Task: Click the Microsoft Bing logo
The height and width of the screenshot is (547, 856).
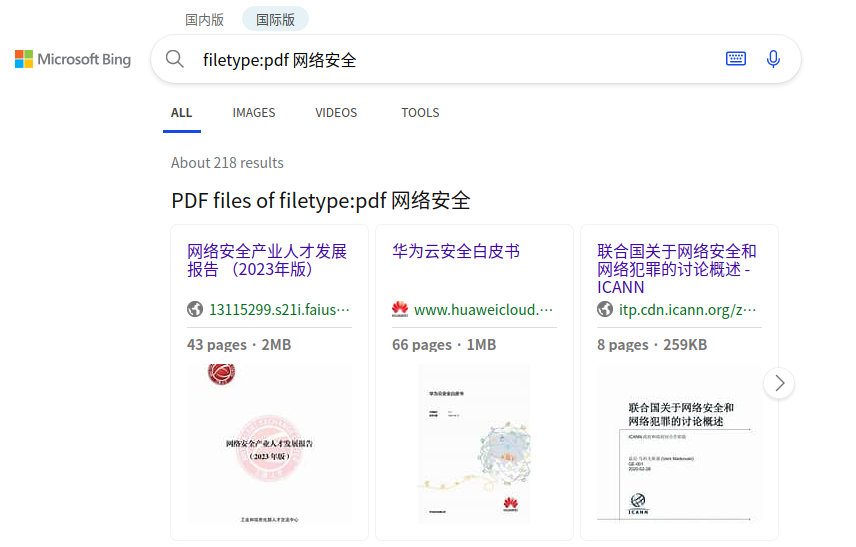Action: tap(73, 59)
